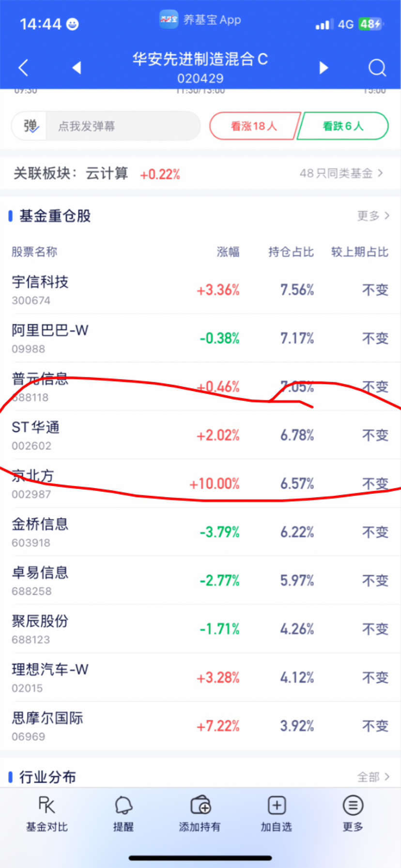
Task: Open 48只同类基金 list
Action: (341, 173)
